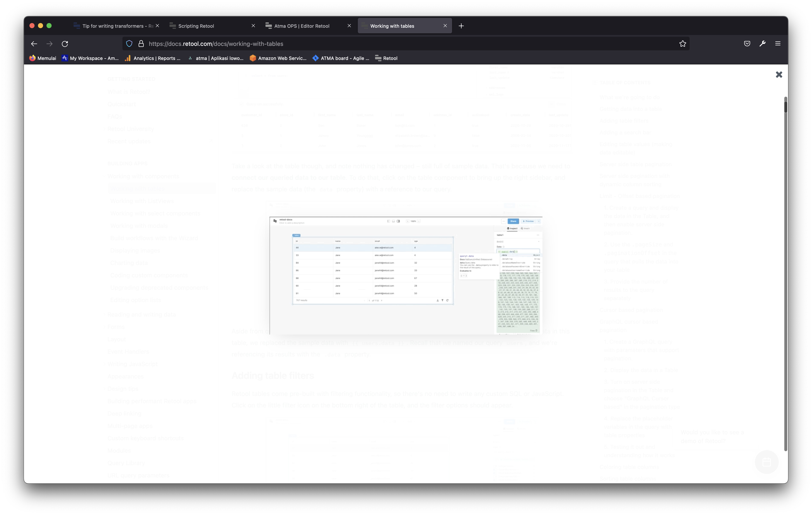Open the developer tools wrench icon
This screenshot has height=515, width=812.
[762, 44]
